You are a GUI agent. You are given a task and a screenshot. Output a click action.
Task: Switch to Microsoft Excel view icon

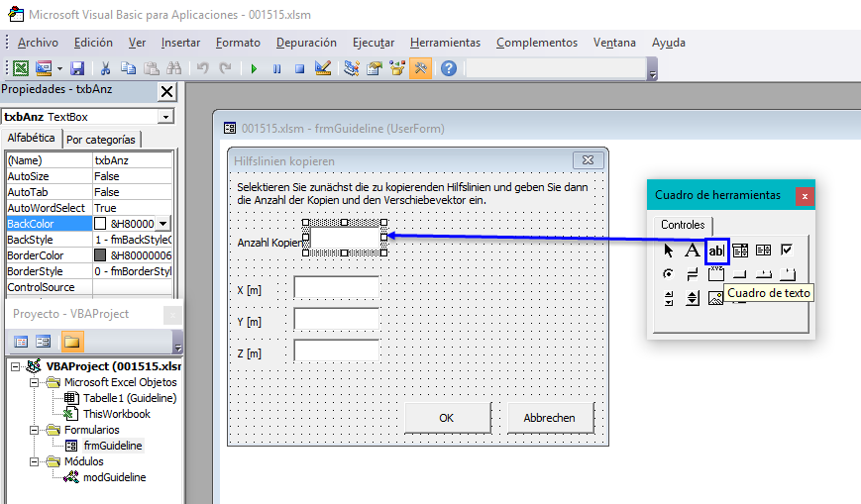21,68
